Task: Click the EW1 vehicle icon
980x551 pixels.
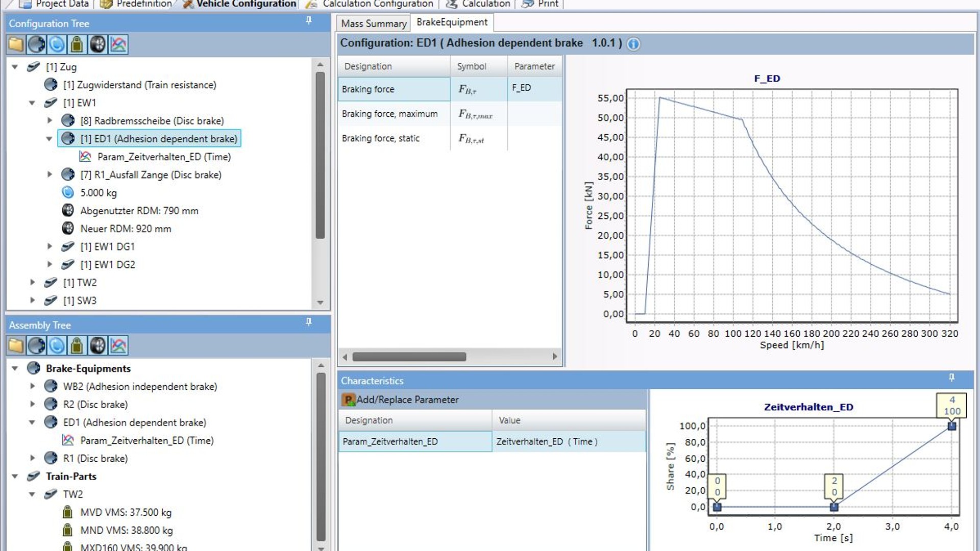Action: click(x=51, y=103)
